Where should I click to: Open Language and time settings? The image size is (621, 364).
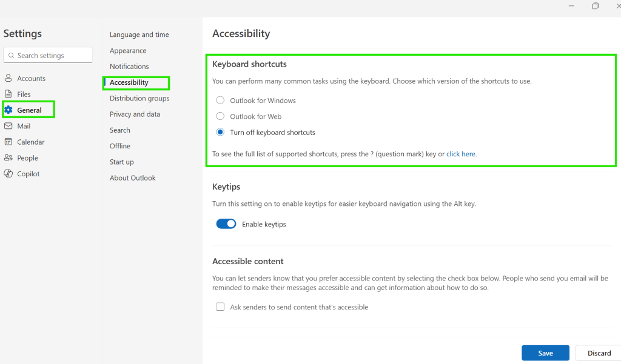(139, 35)
